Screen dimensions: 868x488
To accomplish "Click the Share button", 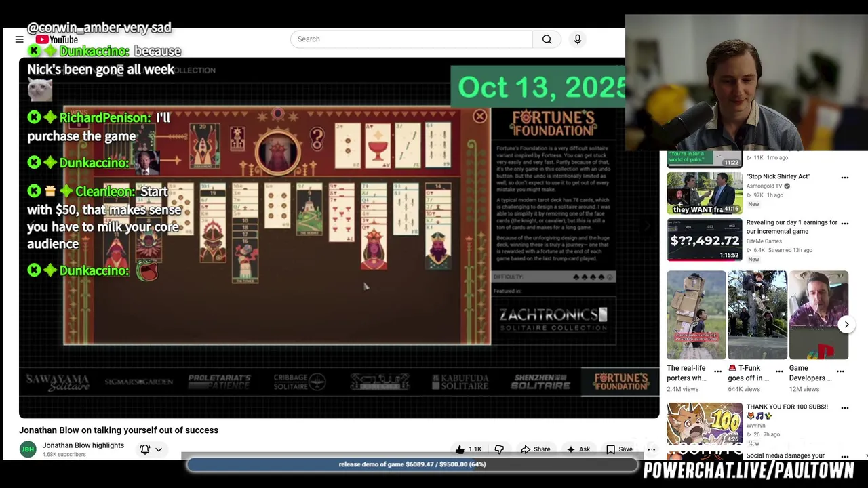I will click(536, 449).
